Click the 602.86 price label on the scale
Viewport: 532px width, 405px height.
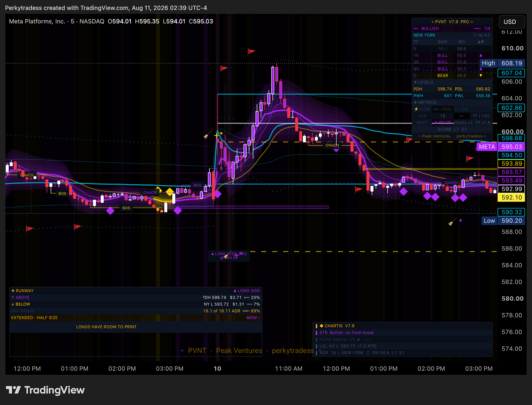511,108
